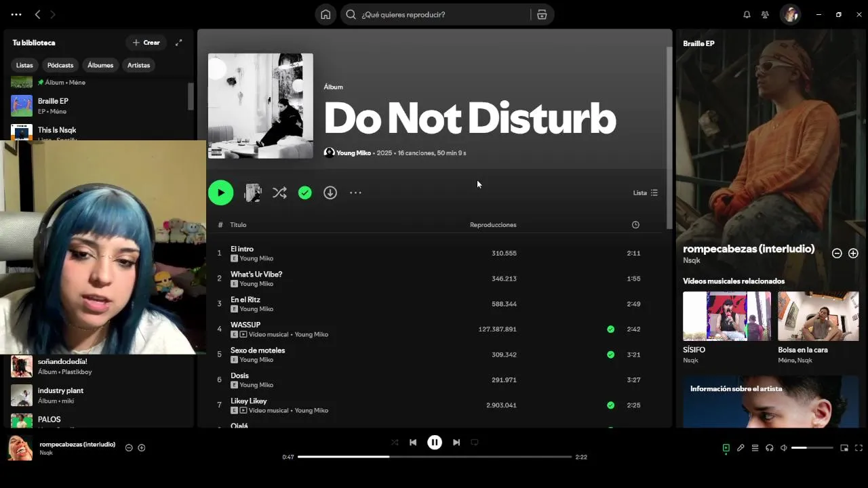This screenshot has width=868, height=488.
Task: Navigate back with the left arrow
Action: 37,14
